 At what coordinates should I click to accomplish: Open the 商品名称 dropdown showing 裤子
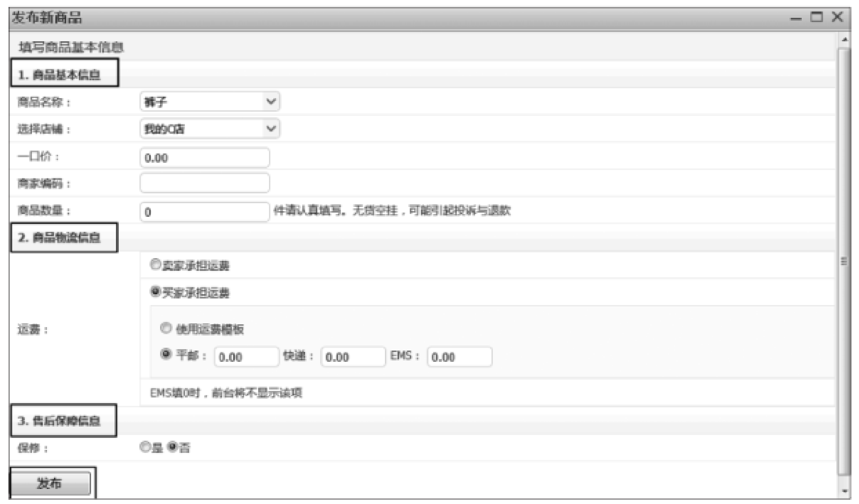pyautogui.click(x=210, y=101)
